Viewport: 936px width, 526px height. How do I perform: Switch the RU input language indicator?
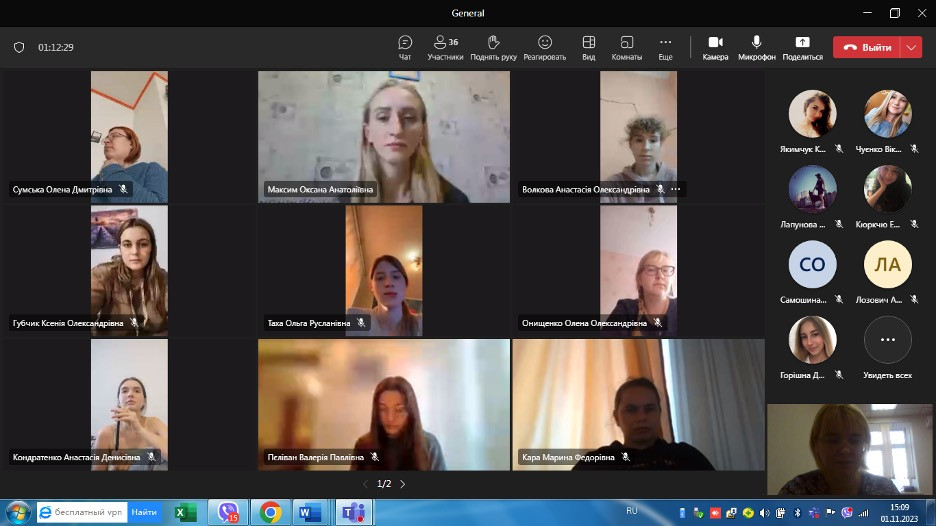[x=632, y=511]
